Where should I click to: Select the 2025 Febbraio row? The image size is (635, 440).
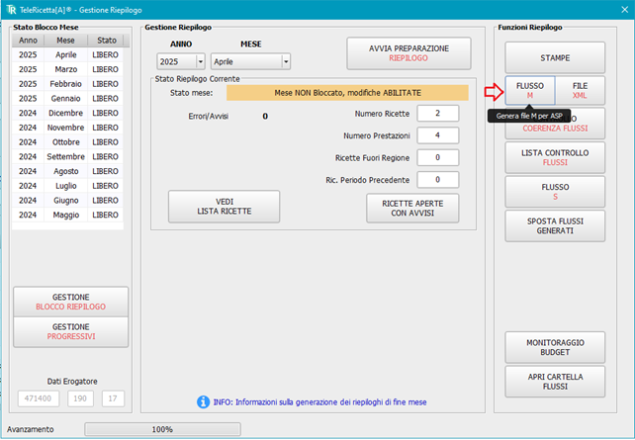tap(67, 85)
